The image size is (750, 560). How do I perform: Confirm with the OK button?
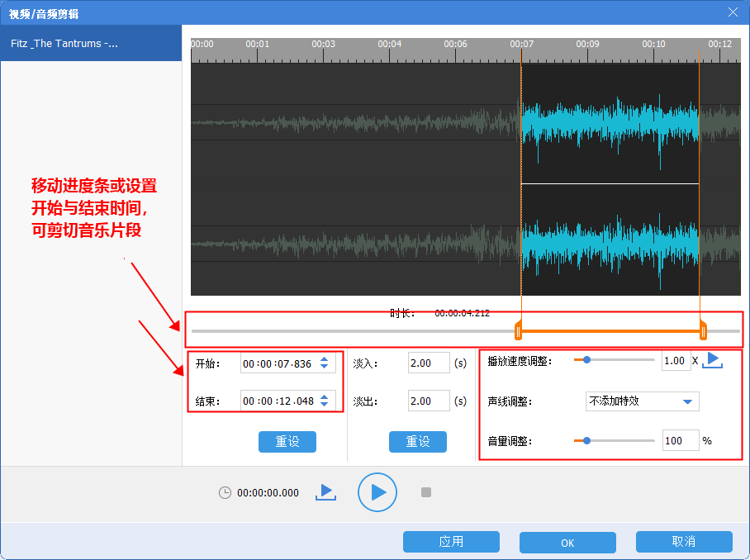567,543
